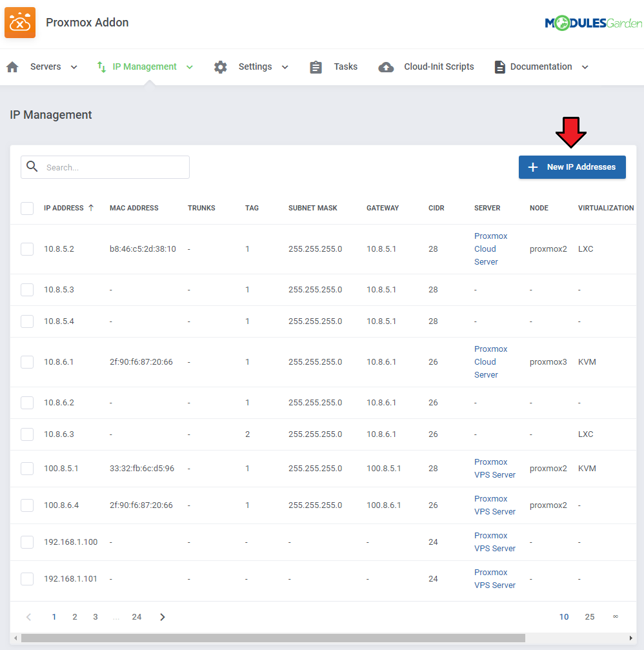Click the horizontal scrollbar left arrow

coord(15,638)
